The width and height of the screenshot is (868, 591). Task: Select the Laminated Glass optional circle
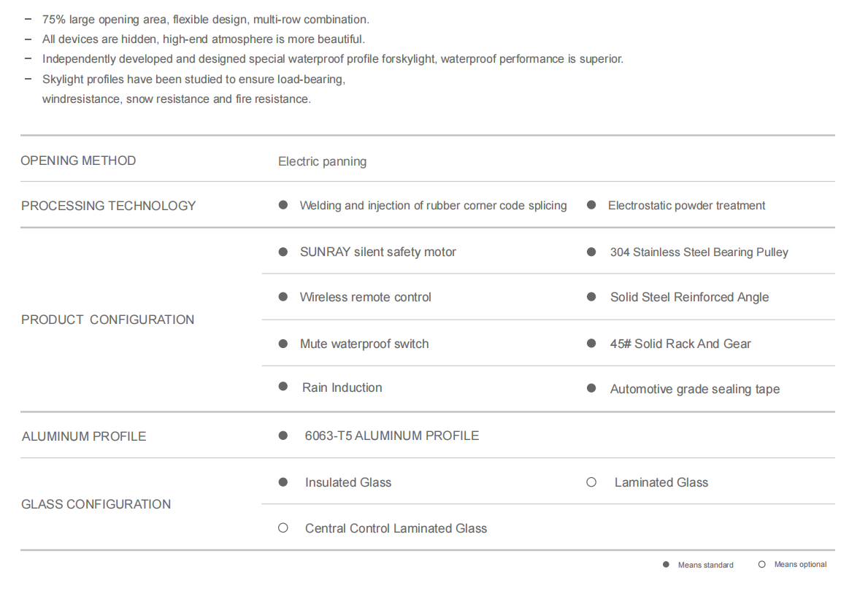pos(591,482)
